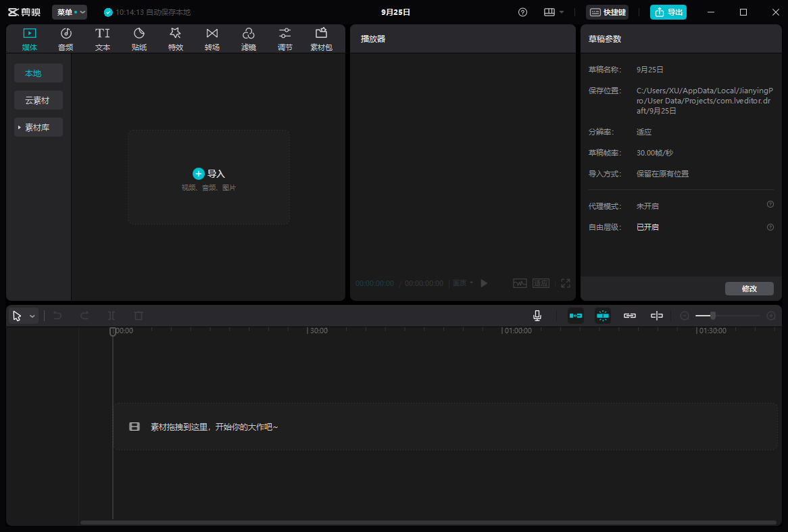Open the layout selector dropdown
This screenshot has height=532, width=788.
tap(554, 12)
